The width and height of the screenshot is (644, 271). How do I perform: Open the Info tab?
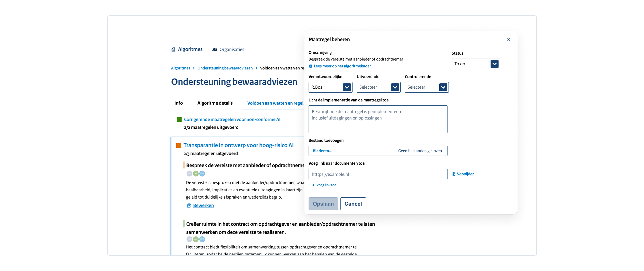(x=178, y=103)
